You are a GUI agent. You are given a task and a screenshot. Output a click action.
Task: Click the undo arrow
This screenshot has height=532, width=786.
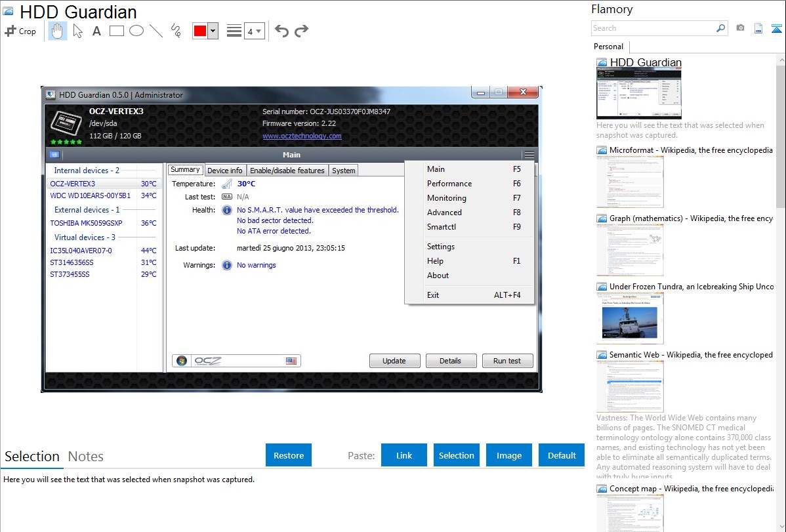pyautogui.click(x=281, y=31)
